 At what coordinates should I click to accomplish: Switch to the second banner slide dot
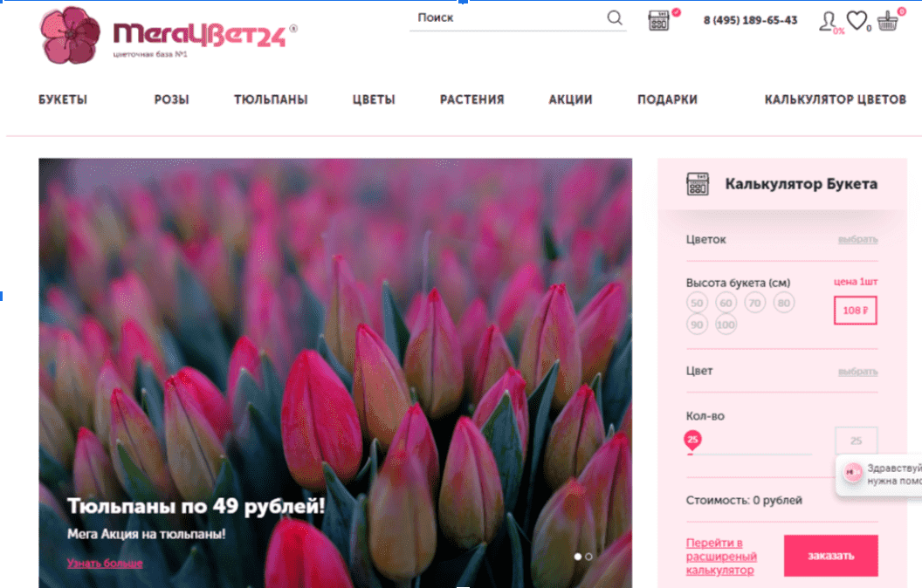tap(588, 557)
